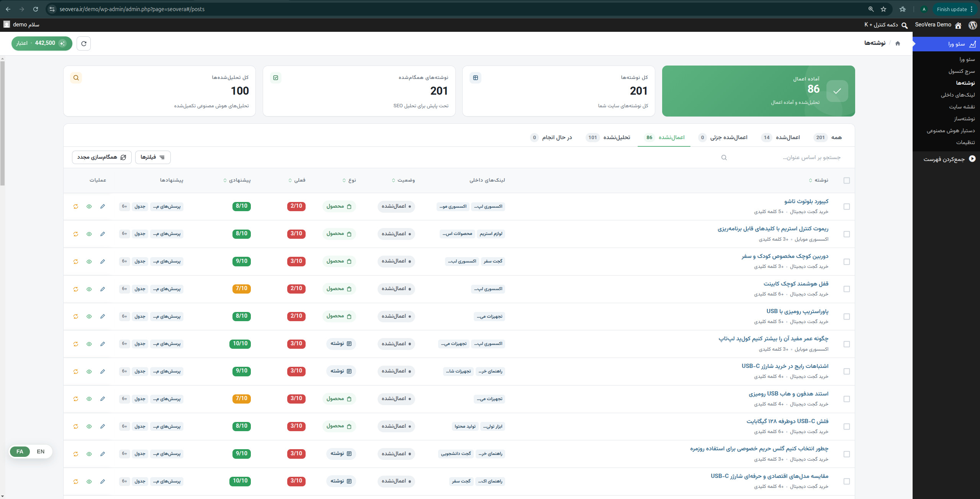Click the browser address bar URL
980x499 pixels.
pyautogui.click(x=132, y=9)
